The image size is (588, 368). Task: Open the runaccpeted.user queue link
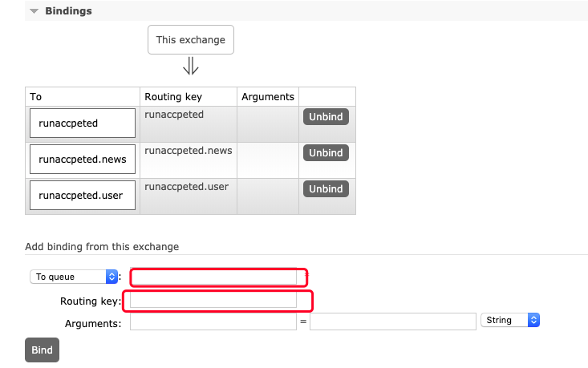pos(82,195)
